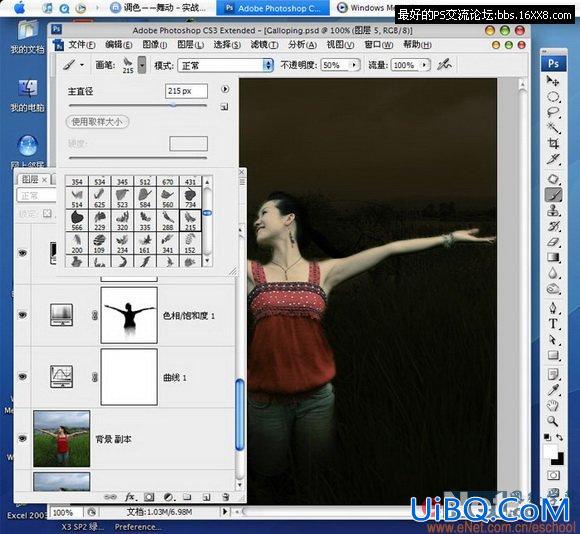Open the brush preset picker arrow
Image resolution: width=580 pixels, height=534 pixels.
142,65
